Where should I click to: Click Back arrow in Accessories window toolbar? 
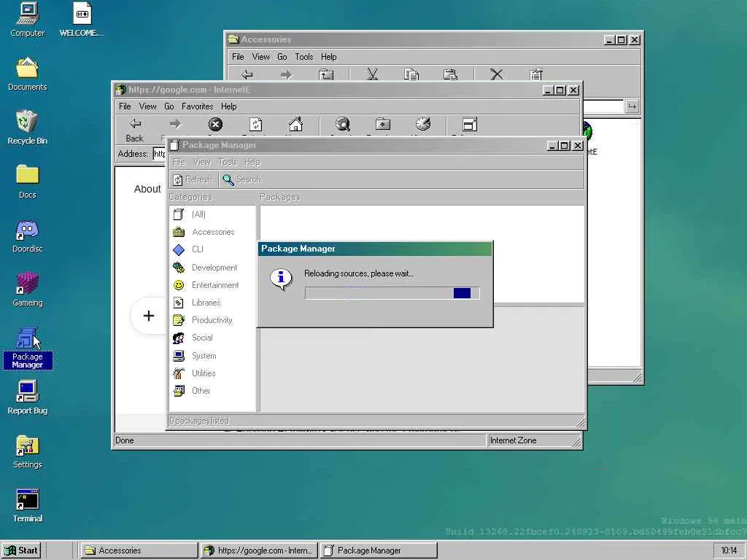(247, 74)
